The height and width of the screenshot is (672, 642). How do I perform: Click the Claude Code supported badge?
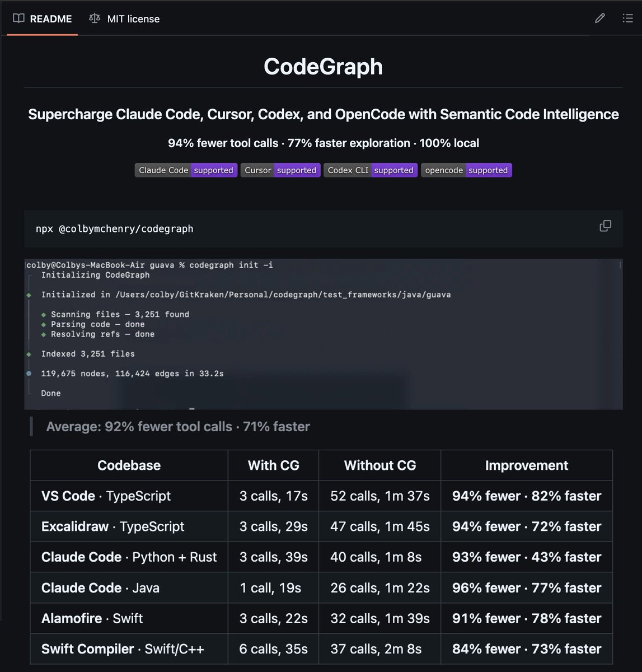point(186,170)
